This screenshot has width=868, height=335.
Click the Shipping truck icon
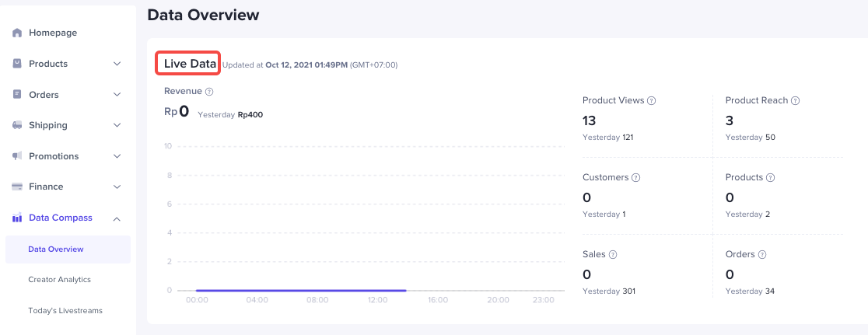click(17, 125)
